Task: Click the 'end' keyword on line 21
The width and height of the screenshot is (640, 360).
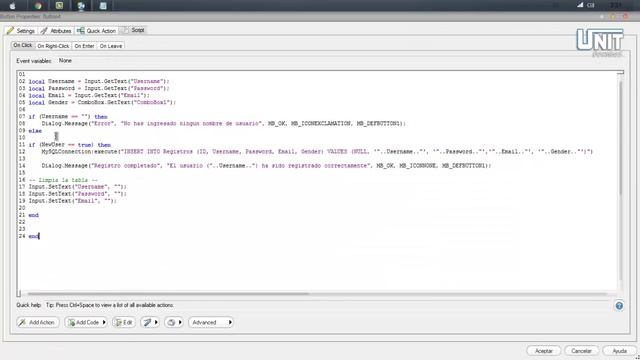Action: (33, 215)
